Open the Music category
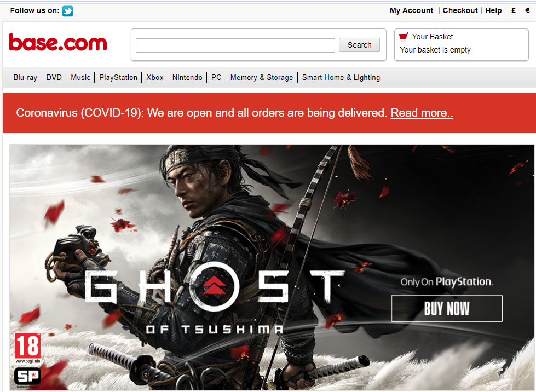Image resolution: width=536 pixels, height=392 pixels. (80, 78)
